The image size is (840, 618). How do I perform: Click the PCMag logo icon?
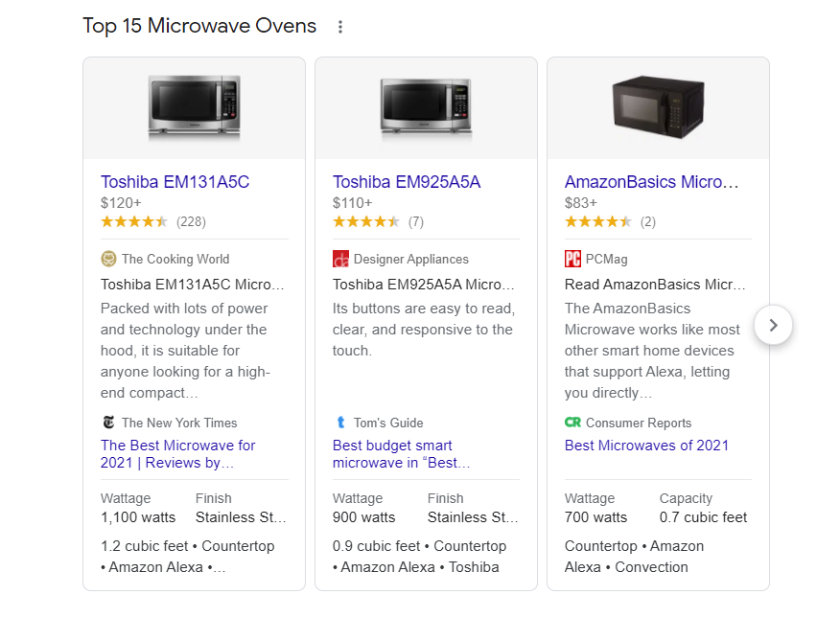point(572,259)
